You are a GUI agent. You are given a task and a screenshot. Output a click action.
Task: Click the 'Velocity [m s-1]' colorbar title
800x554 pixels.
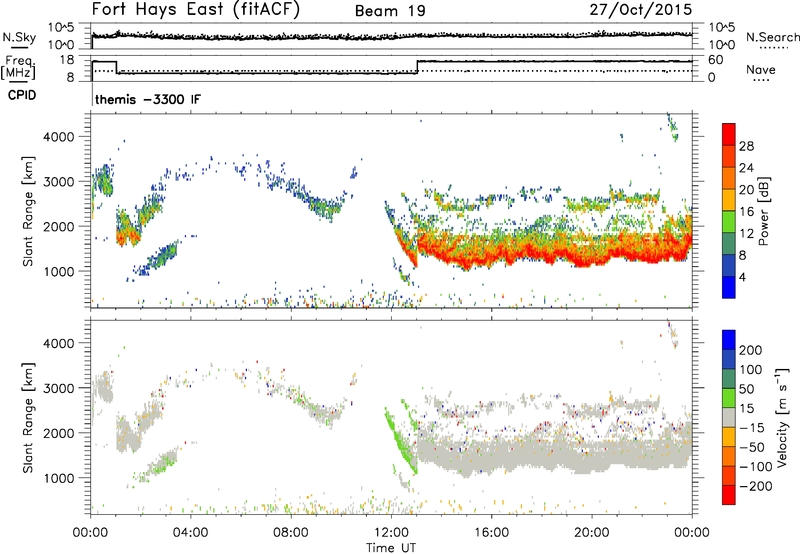tap(781, 417)
